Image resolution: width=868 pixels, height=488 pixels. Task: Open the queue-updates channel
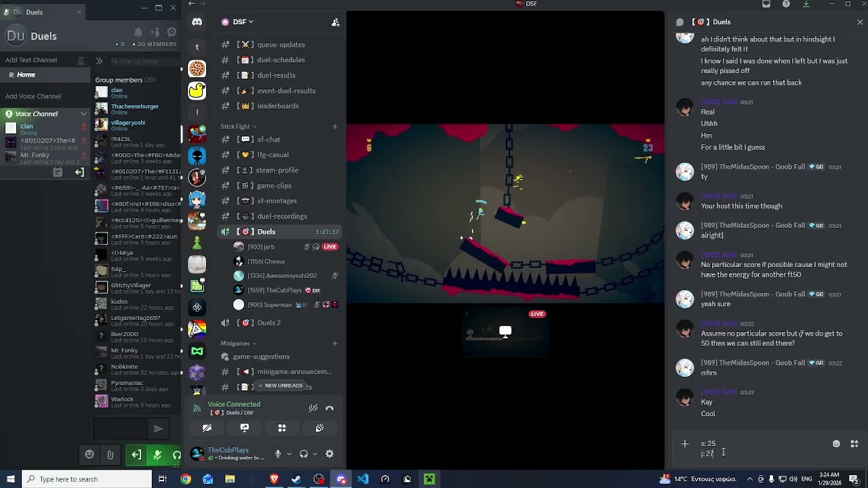coord(279,45)
